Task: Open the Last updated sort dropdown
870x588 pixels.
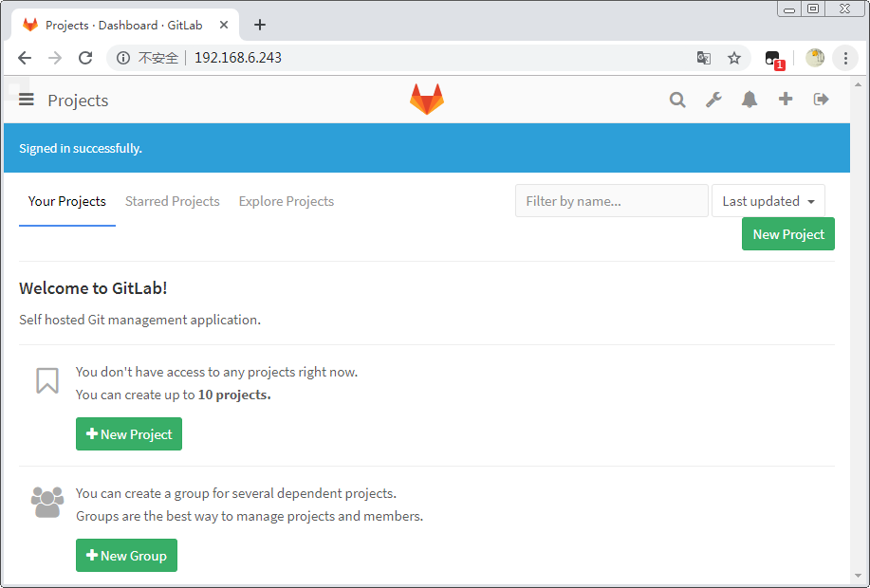Action: [x=768, y=201]
